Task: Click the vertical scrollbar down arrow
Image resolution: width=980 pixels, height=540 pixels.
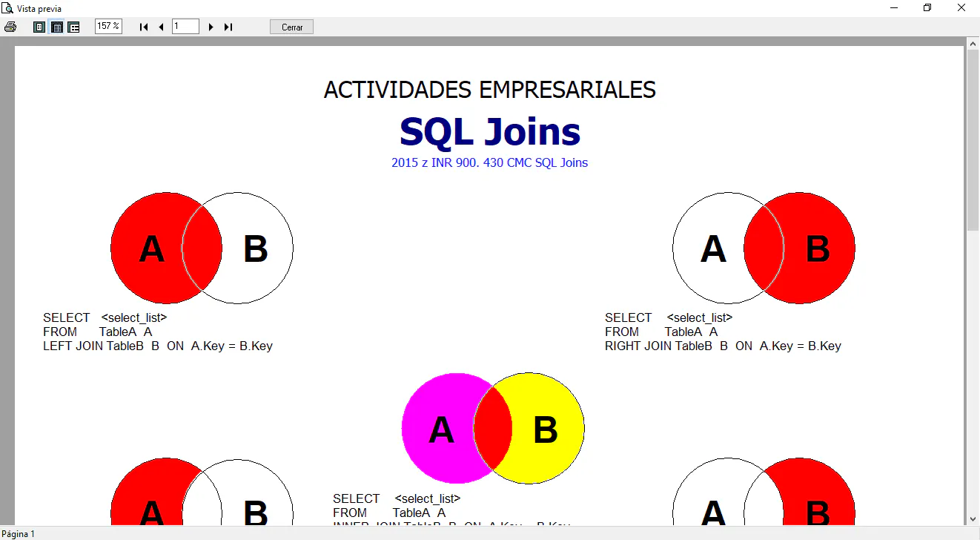Action: pyautogui.click(x=973, y=519)
